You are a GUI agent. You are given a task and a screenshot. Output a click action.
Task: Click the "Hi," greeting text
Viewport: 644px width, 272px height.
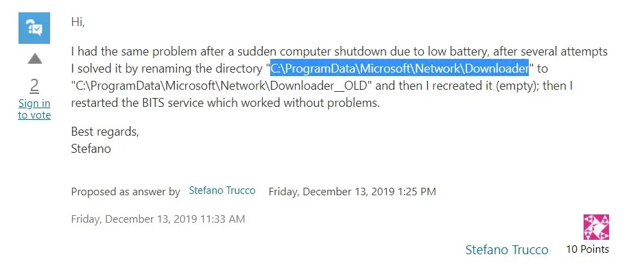coord(78,22)
